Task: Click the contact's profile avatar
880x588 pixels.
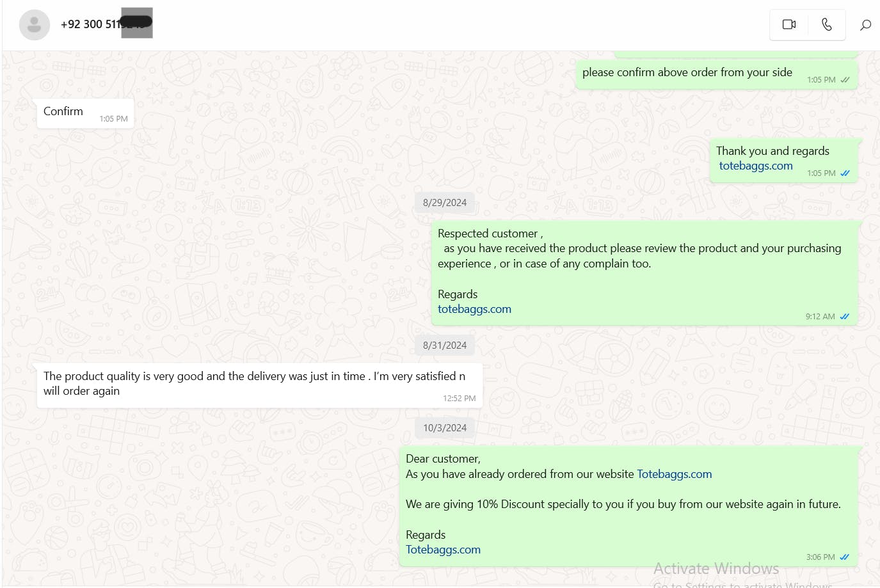Action: coord(35,25)
